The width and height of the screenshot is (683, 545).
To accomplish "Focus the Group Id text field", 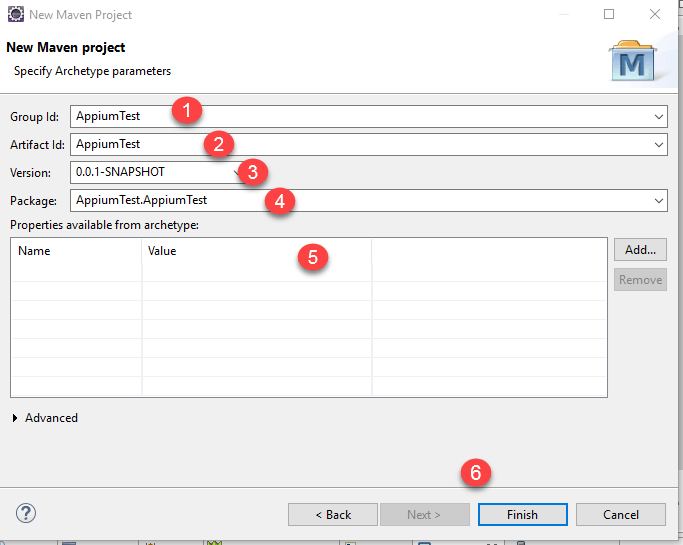I will [369, 116].
